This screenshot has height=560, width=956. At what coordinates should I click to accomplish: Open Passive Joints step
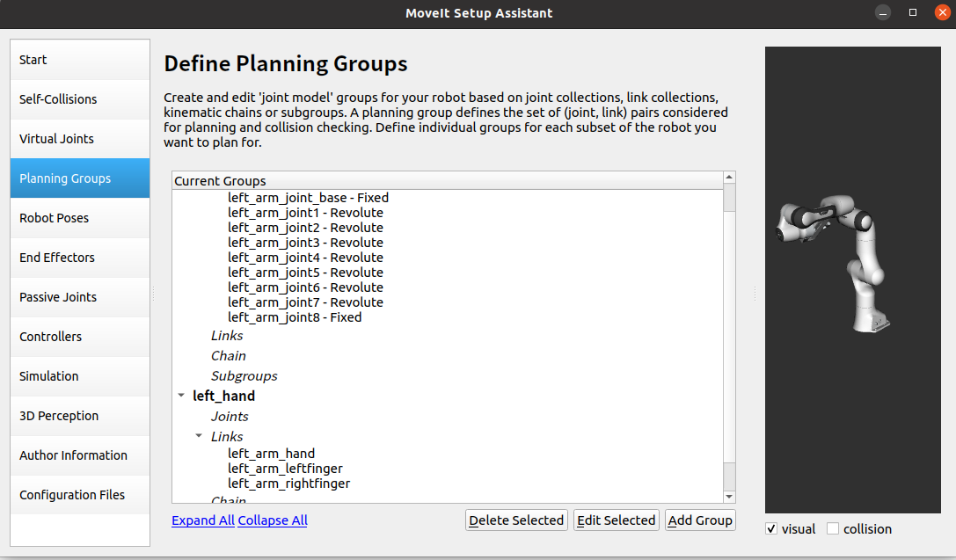[80, 297]
